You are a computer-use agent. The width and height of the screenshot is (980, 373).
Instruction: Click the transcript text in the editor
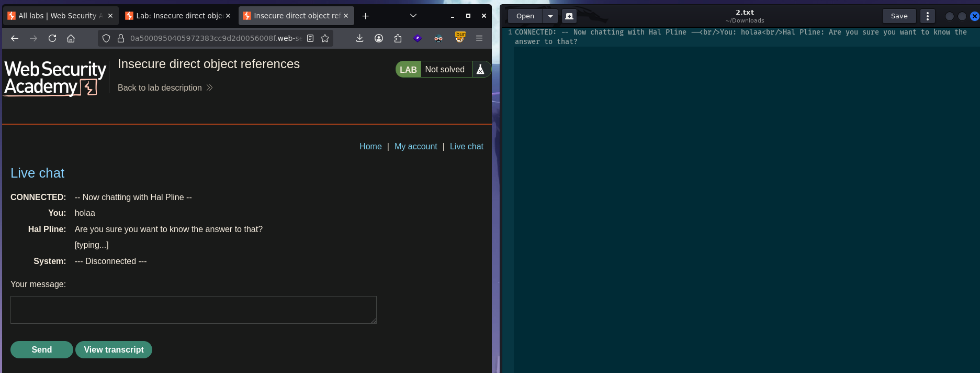741,37
